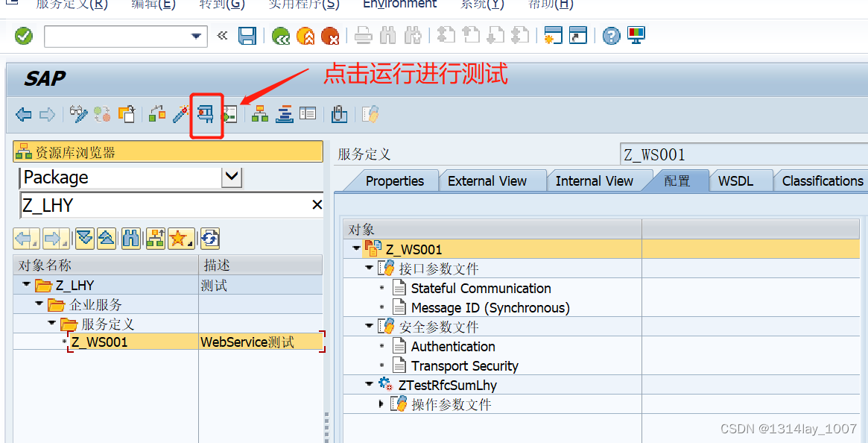Click the blue left arrow in application toolbar

(23, 115)
